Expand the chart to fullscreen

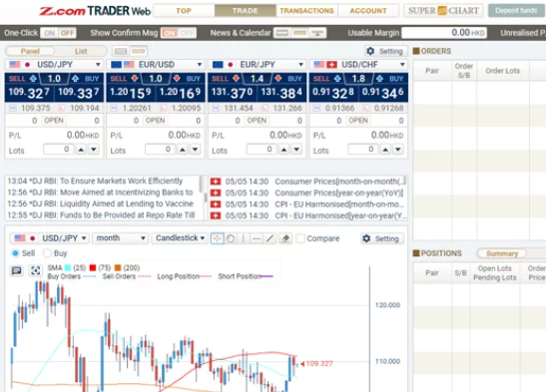click(35, 270)
